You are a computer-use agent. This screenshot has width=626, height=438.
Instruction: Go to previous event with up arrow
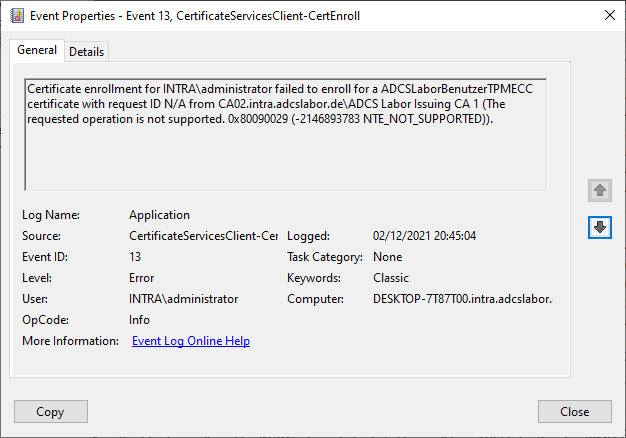point(599,190)
